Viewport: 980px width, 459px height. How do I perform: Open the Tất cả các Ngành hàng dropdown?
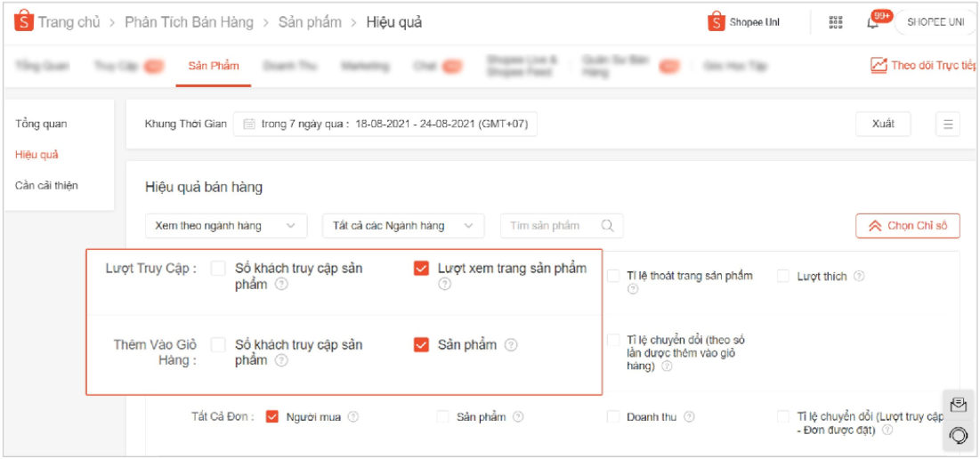point(402,226)
